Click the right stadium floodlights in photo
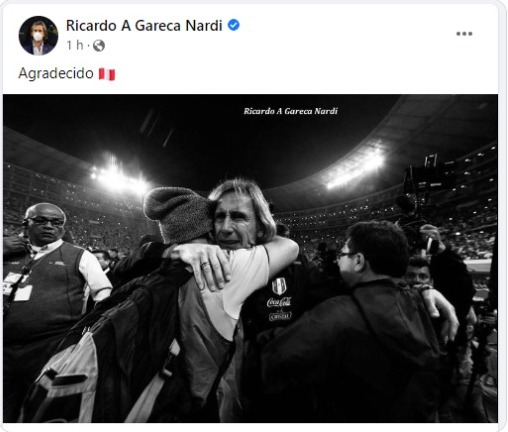This screenshot has width=508, height=432. (355, 168)
